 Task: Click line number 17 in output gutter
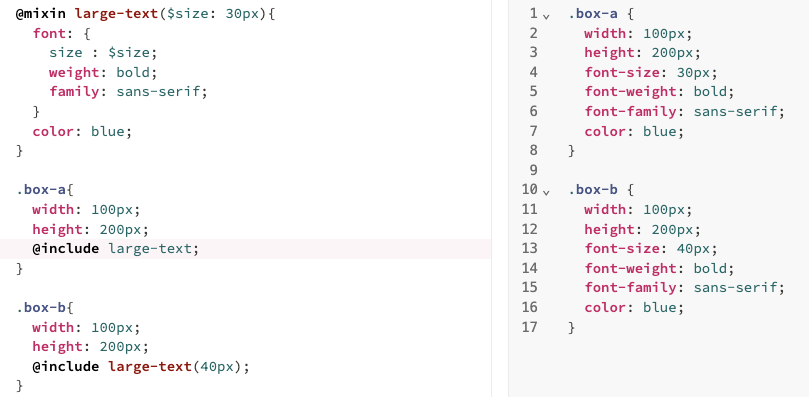(530, 327)
